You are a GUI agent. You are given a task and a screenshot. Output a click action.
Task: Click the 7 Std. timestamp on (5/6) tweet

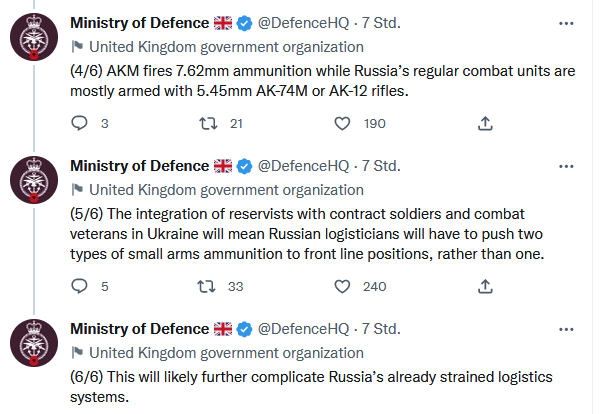click(x=381, y=166)
